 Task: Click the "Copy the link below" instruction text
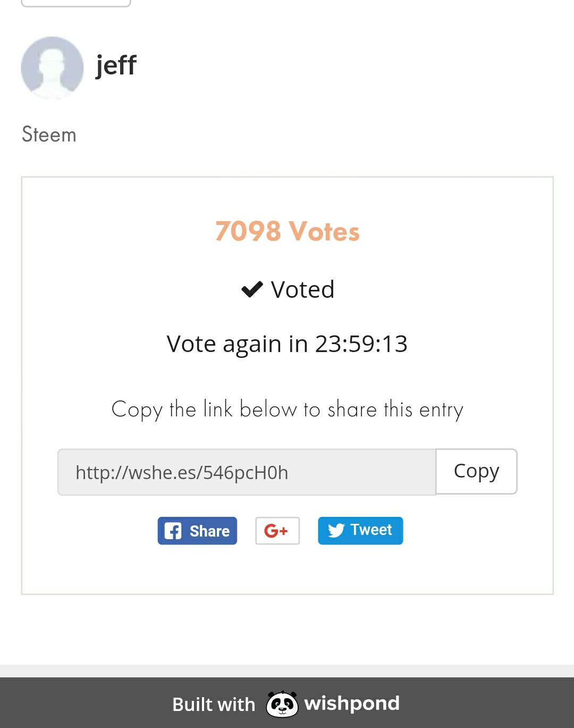pyautogui.click(x=287, y=409)
